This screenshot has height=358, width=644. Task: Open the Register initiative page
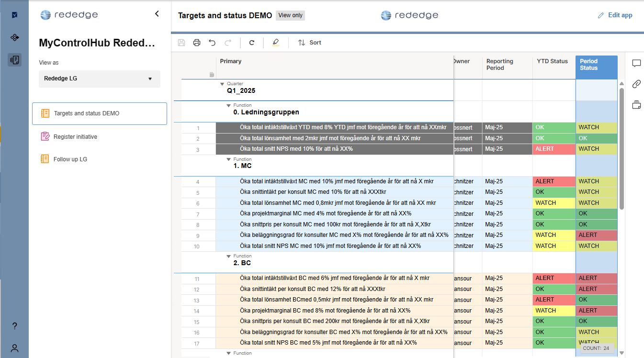point(100,136)
